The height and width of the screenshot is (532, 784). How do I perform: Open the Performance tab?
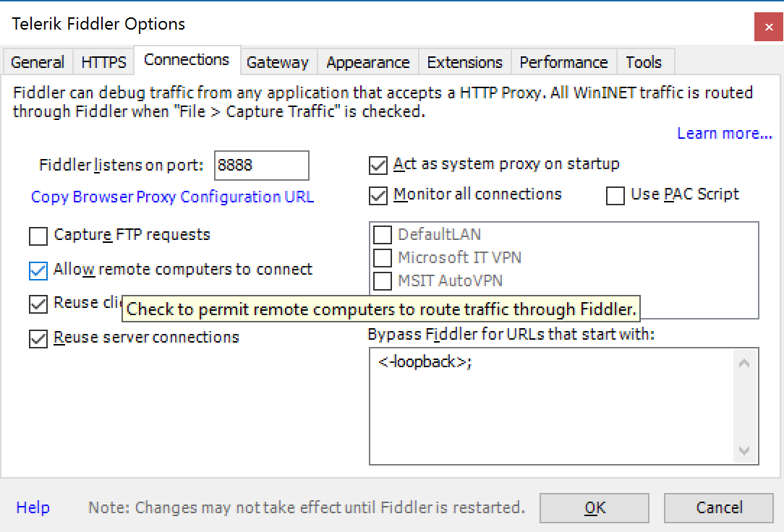click(563, 62)
